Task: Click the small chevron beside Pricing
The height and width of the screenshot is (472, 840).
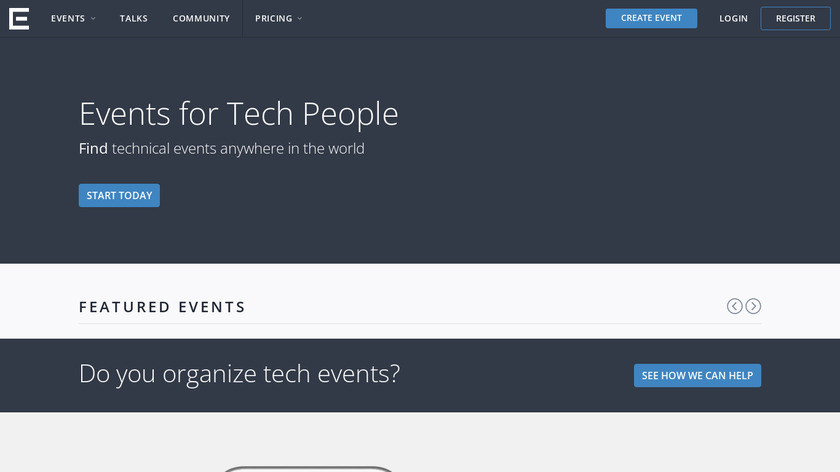Action: pos(300,19)
